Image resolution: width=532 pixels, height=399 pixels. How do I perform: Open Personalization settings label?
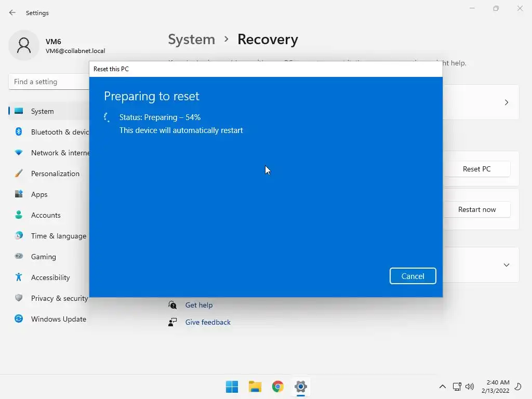point(55,174)
